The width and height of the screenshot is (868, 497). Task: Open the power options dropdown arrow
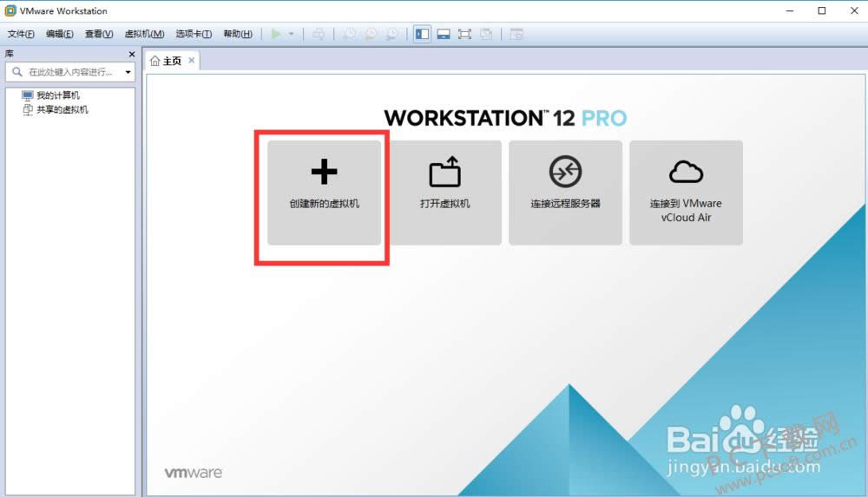tap(292, 34)
